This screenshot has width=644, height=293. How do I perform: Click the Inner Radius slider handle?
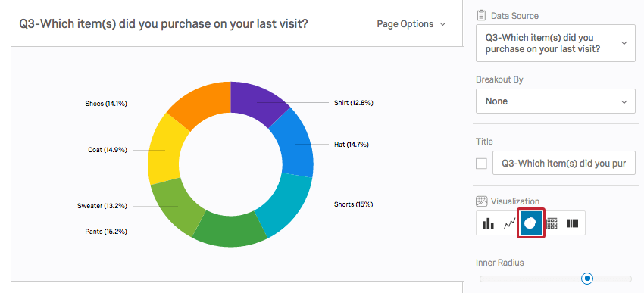pos(588,279)
